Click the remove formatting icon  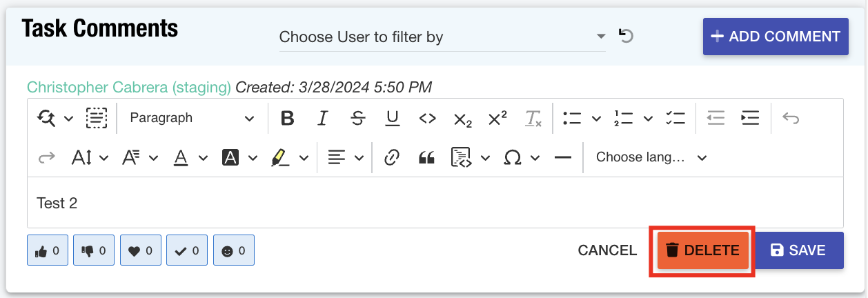pos(533,118)
